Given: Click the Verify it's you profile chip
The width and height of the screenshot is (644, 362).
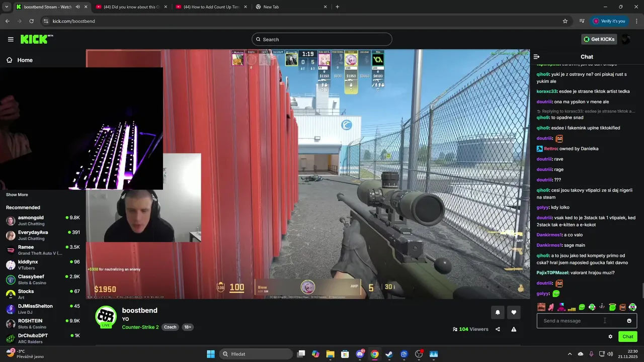Looking at the screenshot, I should pos(609,21).
